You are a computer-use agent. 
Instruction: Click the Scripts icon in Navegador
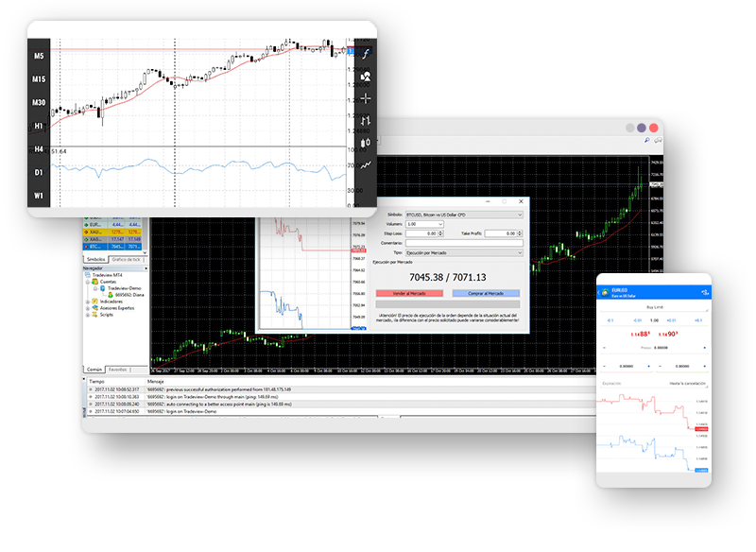pyautogui.click(x=95, y=315)
